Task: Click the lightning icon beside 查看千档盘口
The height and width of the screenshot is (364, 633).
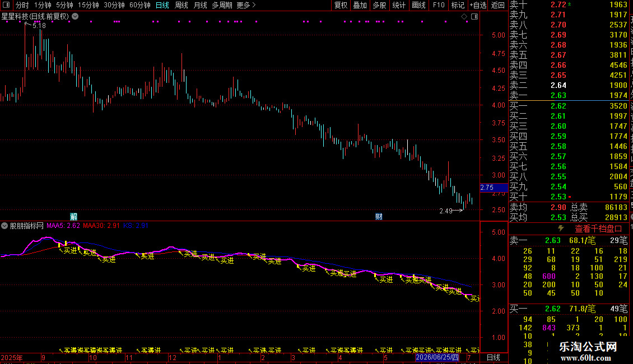Action: tap(561, 228)
